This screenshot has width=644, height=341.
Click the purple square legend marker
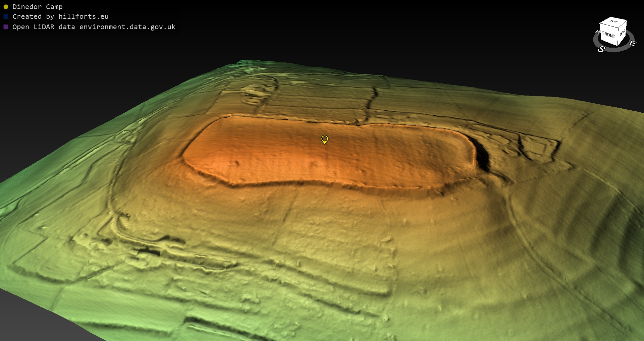coord(6,27)
